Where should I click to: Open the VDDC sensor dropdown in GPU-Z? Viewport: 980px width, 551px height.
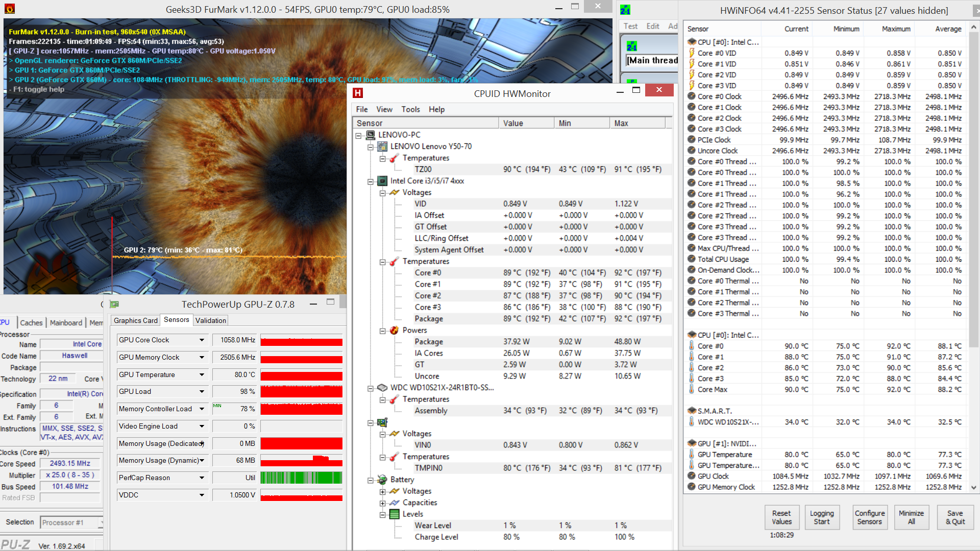pos(202,495)
